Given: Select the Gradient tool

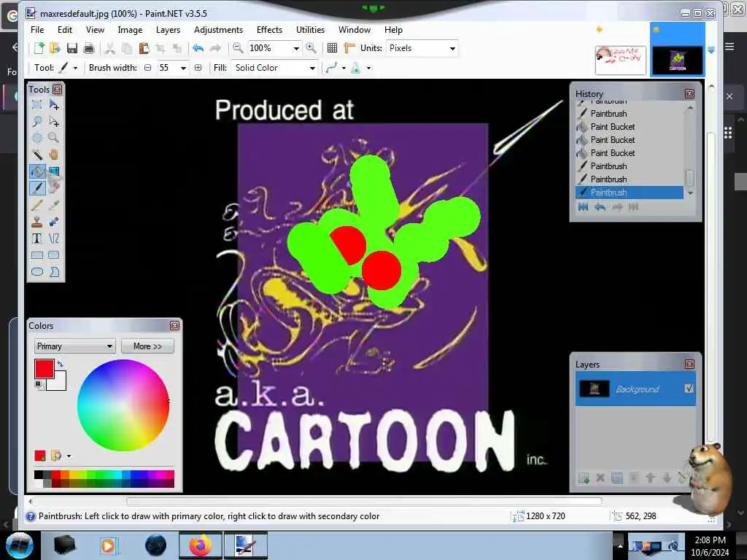Looking at the screenshot, I should (54, 171).
